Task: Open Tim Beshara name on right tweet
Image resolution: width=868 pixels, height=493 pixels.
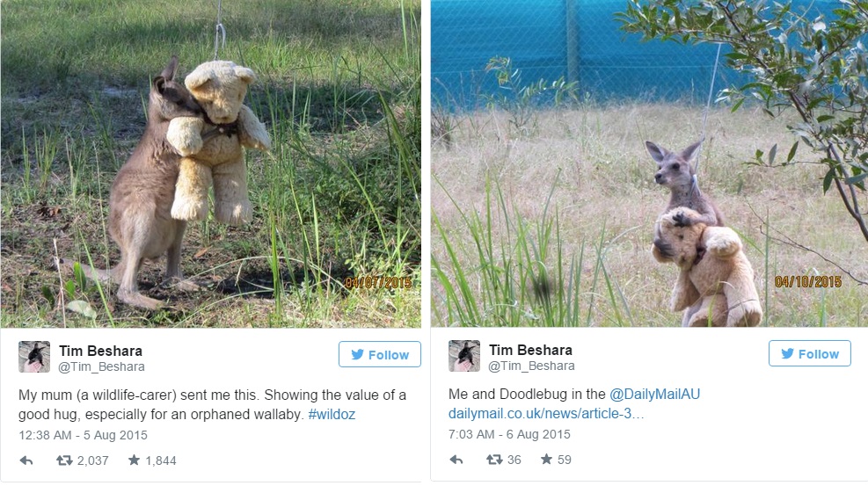Action: (530, 351)
